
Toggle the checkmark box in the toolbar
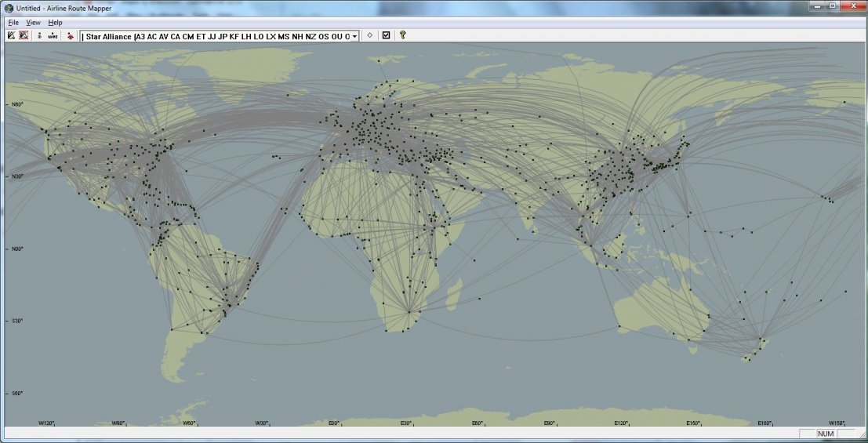tap(386, 35)
